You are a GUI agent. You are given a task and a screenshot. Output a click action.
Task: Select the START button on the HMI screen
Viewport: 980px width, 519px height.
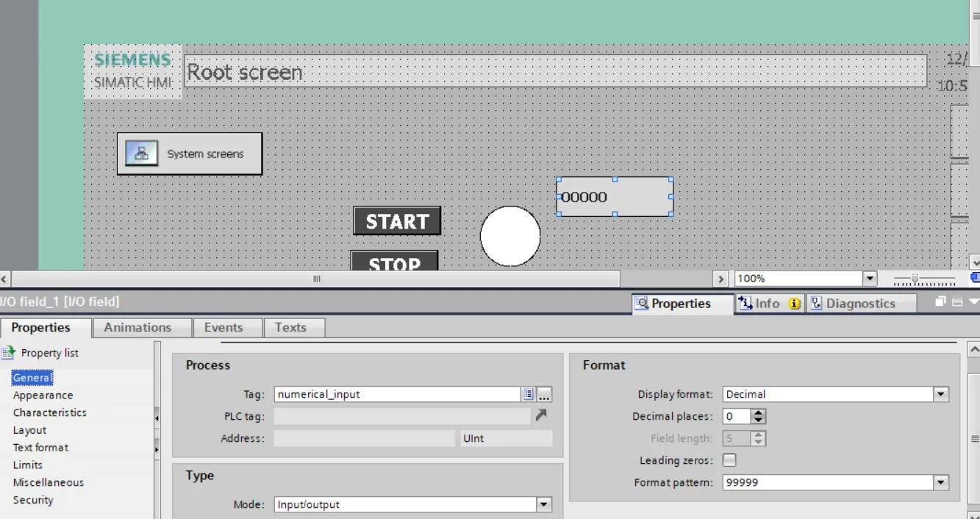[397, 221]
